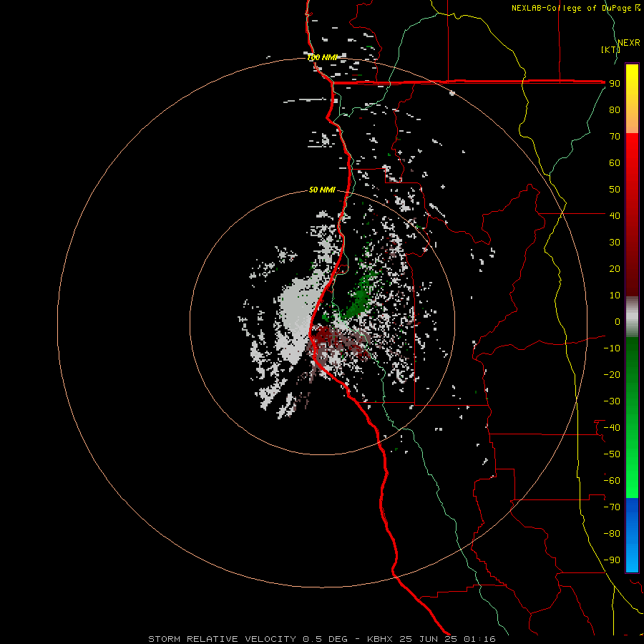Click the NEXR label above the scale

tap(628, 43)
